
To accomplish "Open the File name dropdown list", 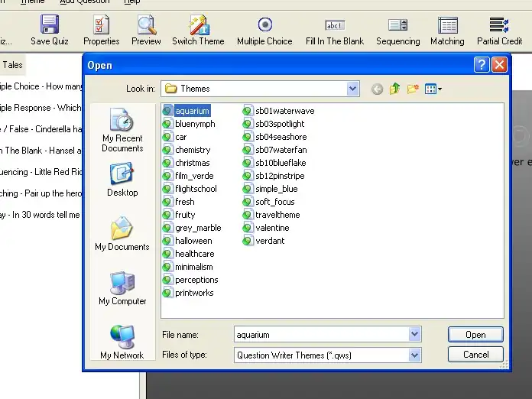I will tap(414, 335).
